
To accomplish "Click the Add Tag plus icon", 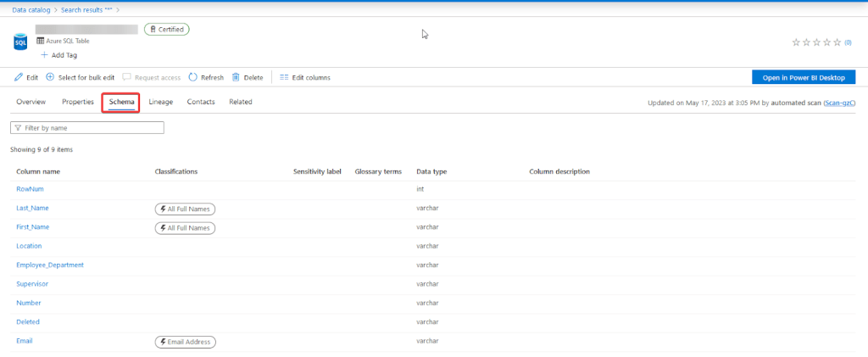I will tap(44, 55).
